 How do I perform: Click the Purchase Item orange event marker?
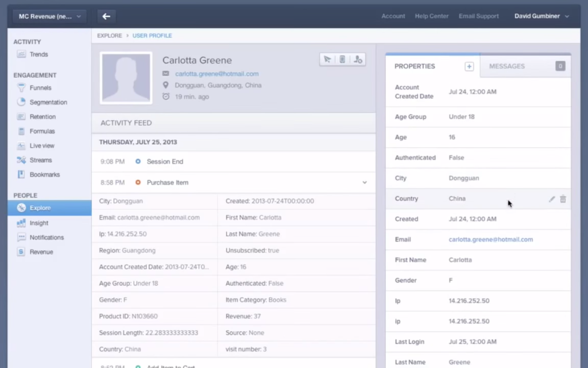point(138,182)
